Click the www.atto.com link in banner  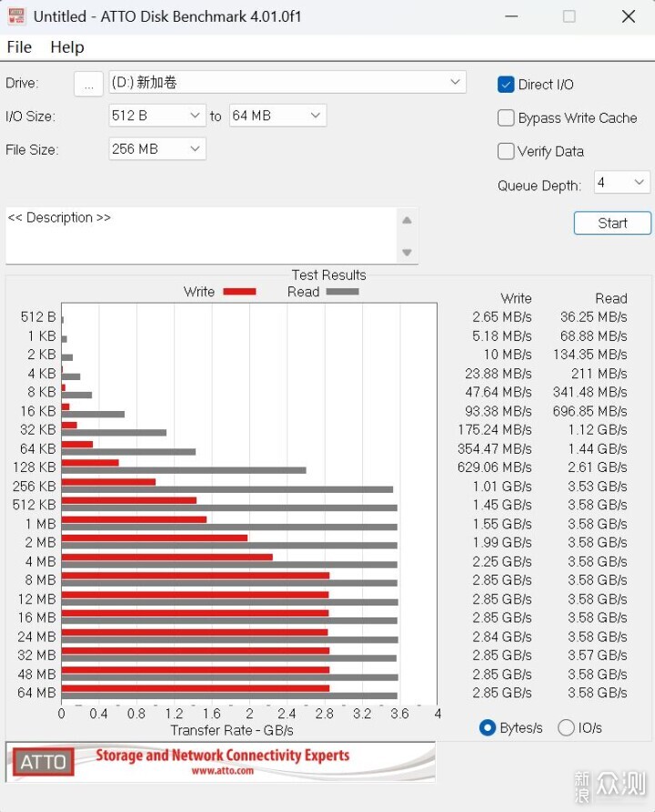pos(223,770)
